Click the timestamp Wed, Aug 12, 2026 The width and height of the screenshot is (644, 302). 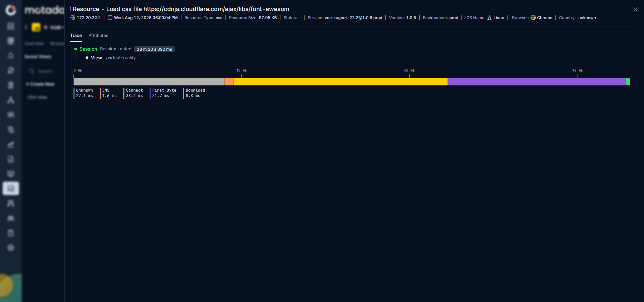[x=146, y=18]
